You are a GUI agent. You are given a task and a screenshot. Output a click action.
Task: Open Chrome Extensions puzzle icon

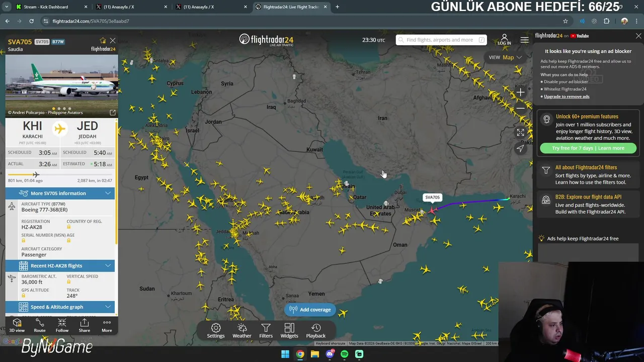[606, 21]
